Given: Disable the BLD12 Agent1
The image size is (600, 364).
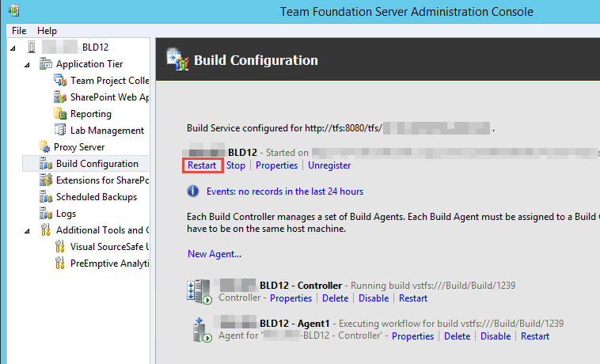Looking at the screenshot, I should coord(496,336).
